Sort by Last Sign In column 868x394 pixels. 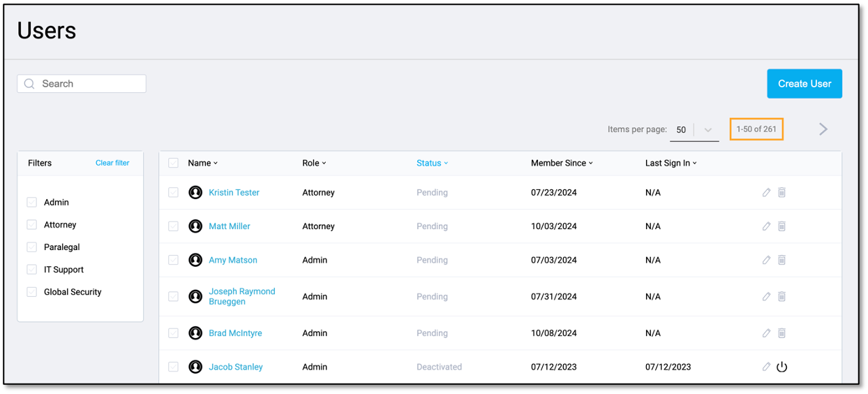tap(671, 163)
